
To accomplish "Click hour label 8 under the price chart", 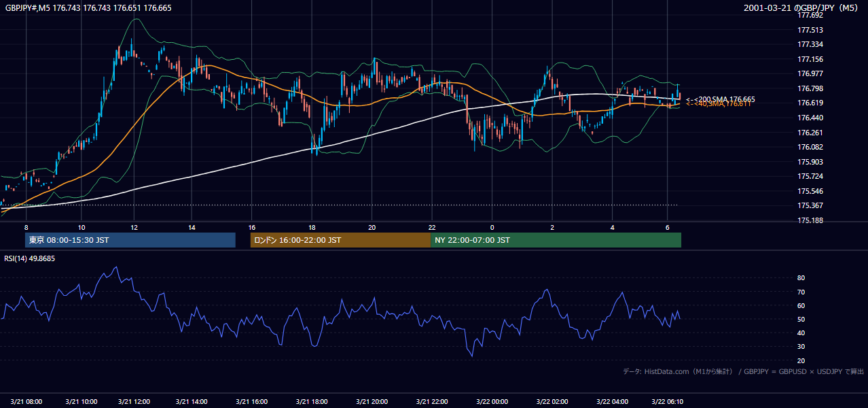I will (26, 227).
